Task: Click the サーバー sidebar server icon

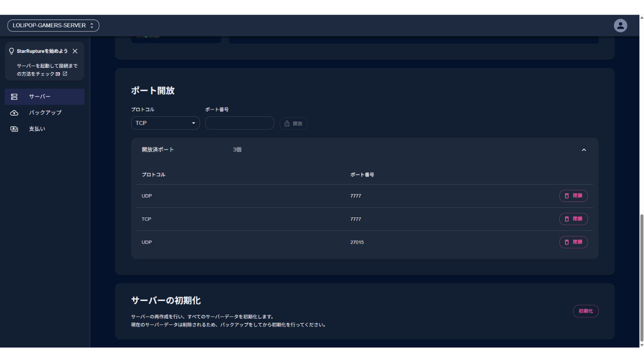Action: pyautogui.click(x=14, y=97)
